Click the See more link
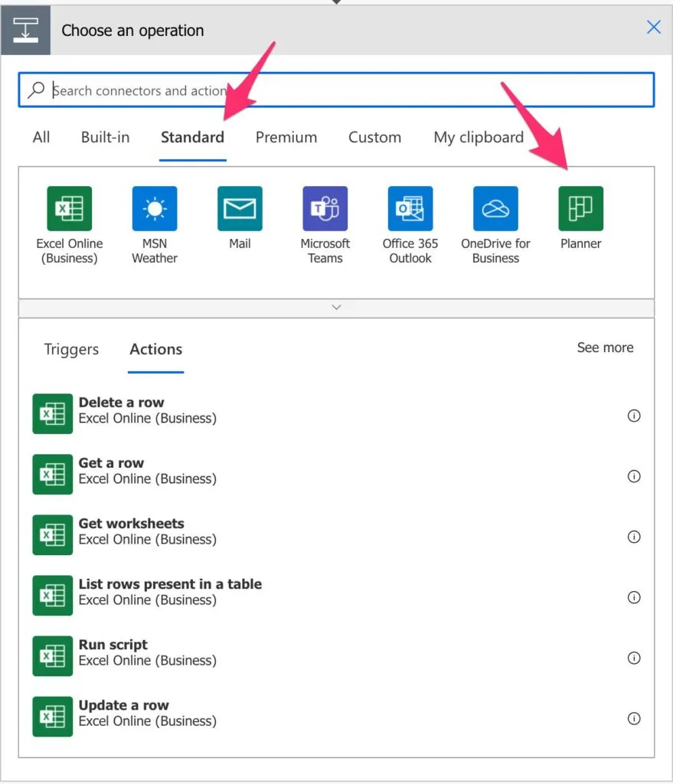Image resolution: width=673 pixels, height=784 pixels. [x=605, y=348]
